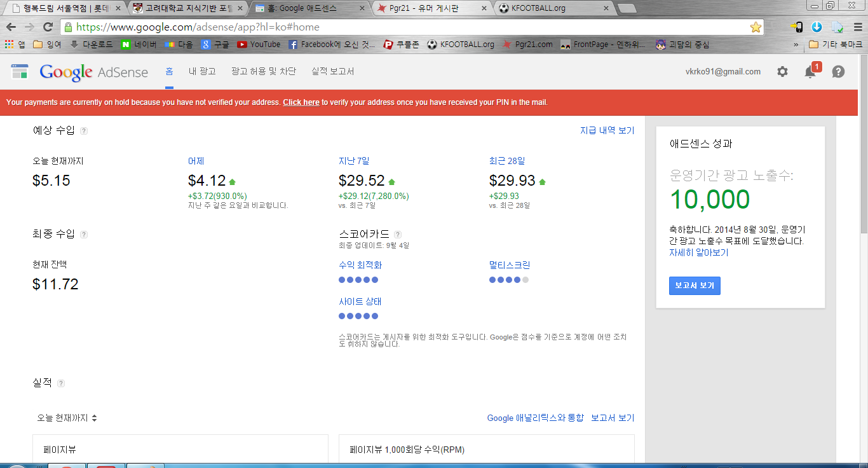Show help for 최종 수입 question mark
This screenshot has width=868, height=468.
84,235
